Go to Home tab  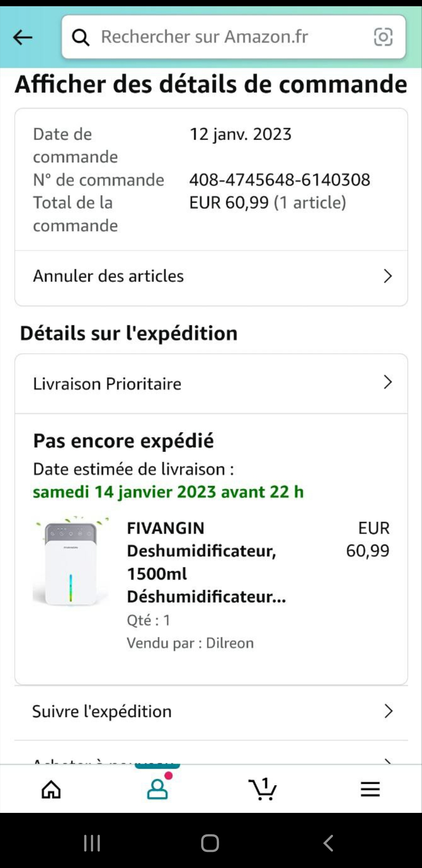(51, 789)
